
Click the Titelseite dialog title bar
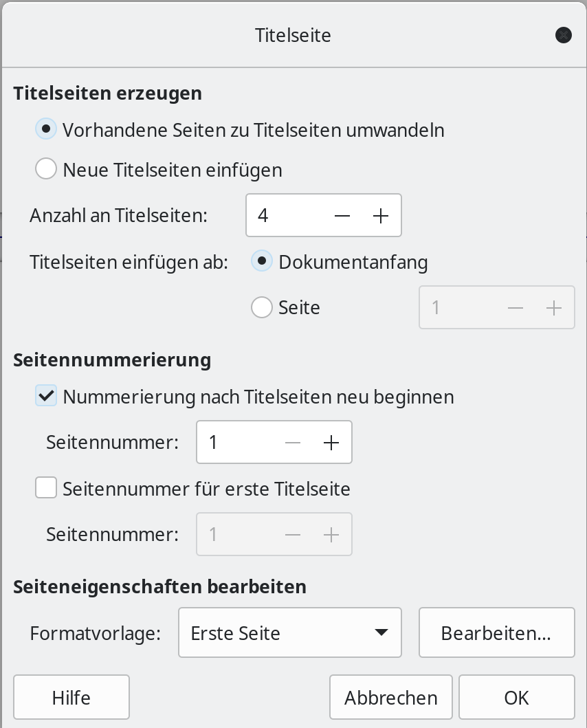point(293,35)
